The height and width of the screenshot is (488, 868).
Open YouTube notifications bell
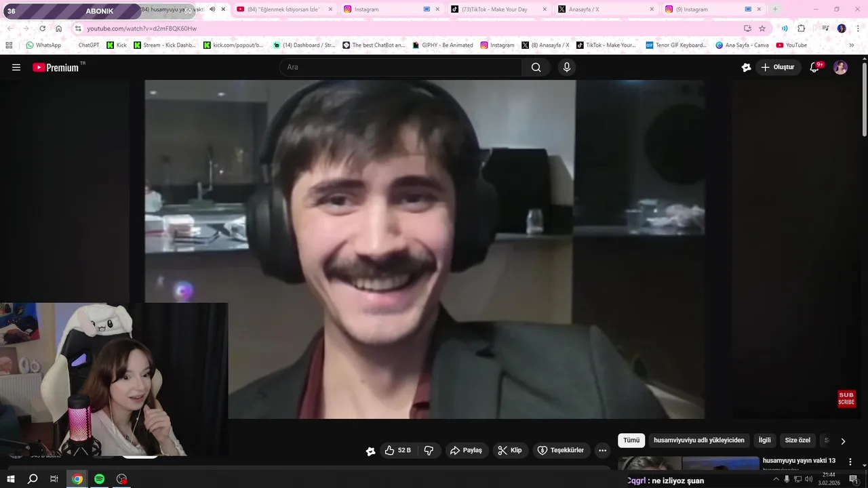815,67
